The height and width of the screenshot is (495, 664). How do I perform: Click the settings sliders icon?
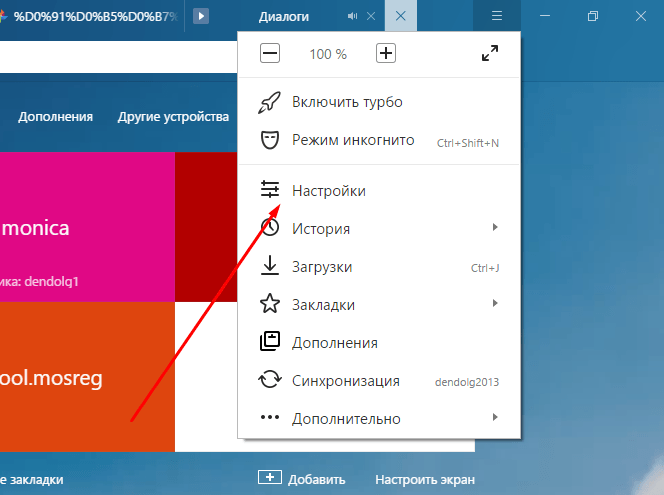270,189
